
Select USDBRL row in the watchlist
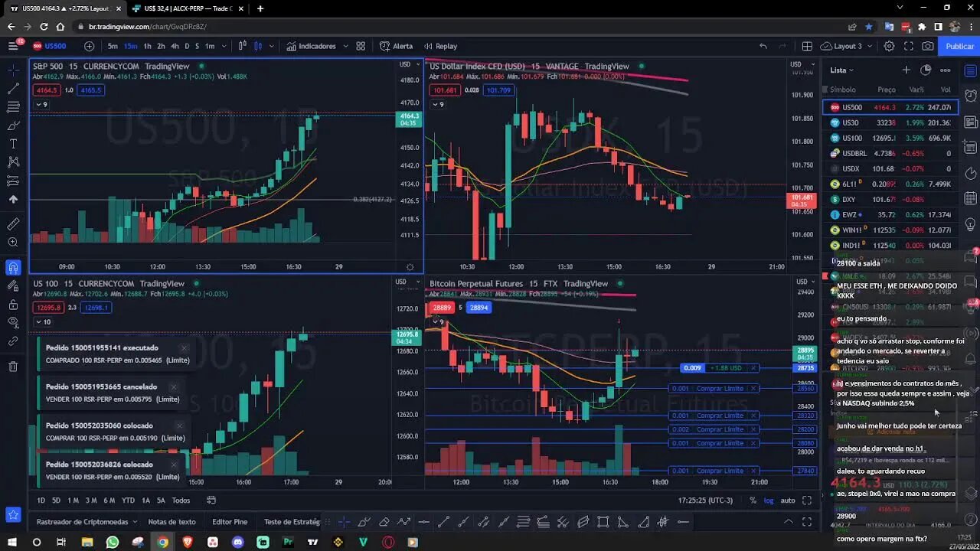pos(890,153)
